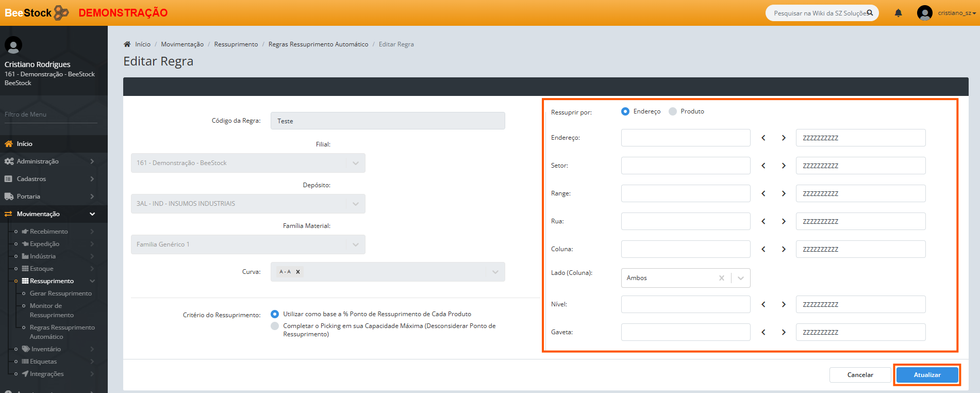
Task: Open Gerar Ressuprimento in sidebar
Action: coord(60,293)
